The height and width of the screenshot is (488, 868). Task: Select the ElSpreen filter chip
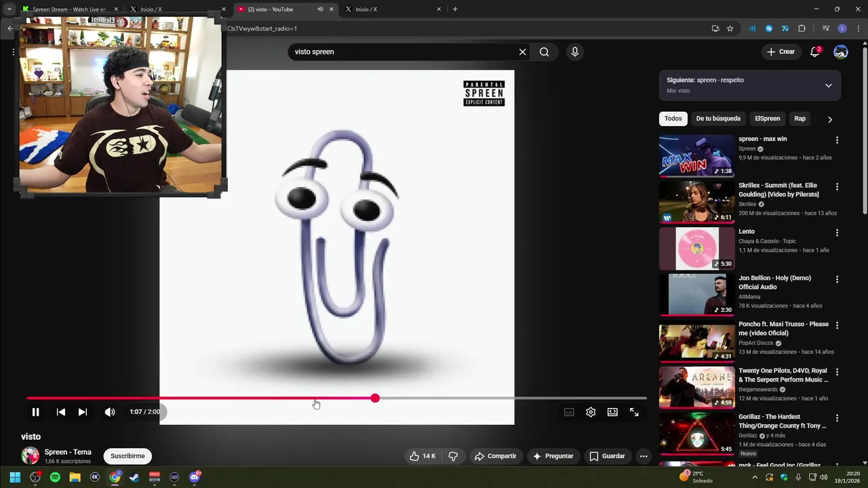[767, 119]
